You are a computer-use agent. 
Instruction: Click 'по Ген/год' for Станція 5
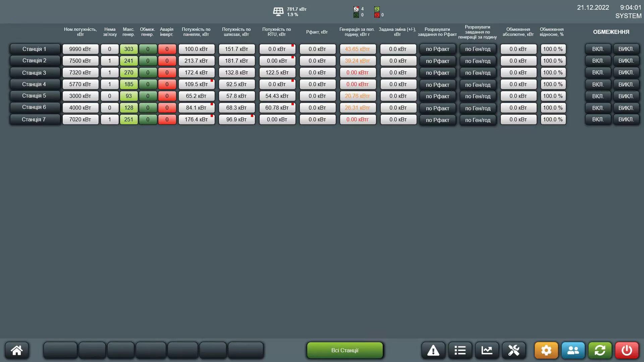point(478,96)
